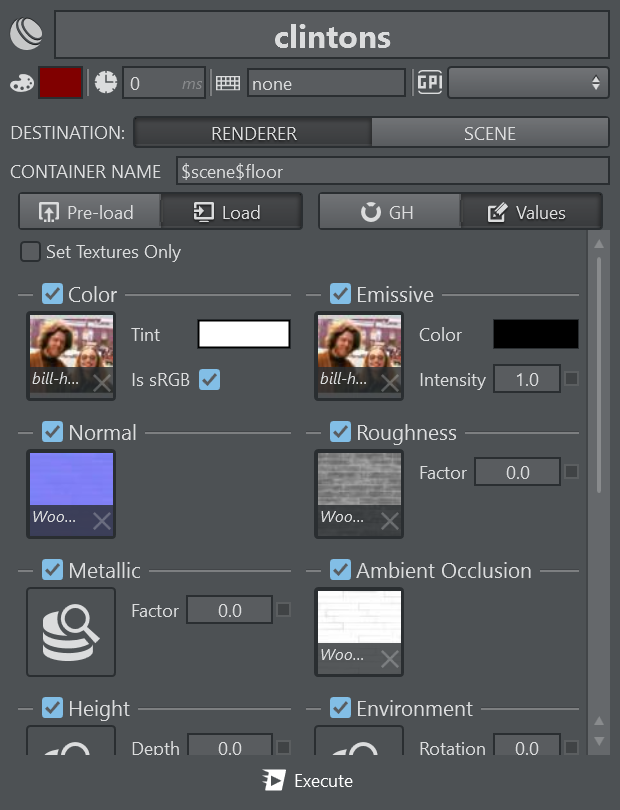Click the Emissive Intensity small square toggle
This screenshot has width=620, height=810.
pos(571,379)
